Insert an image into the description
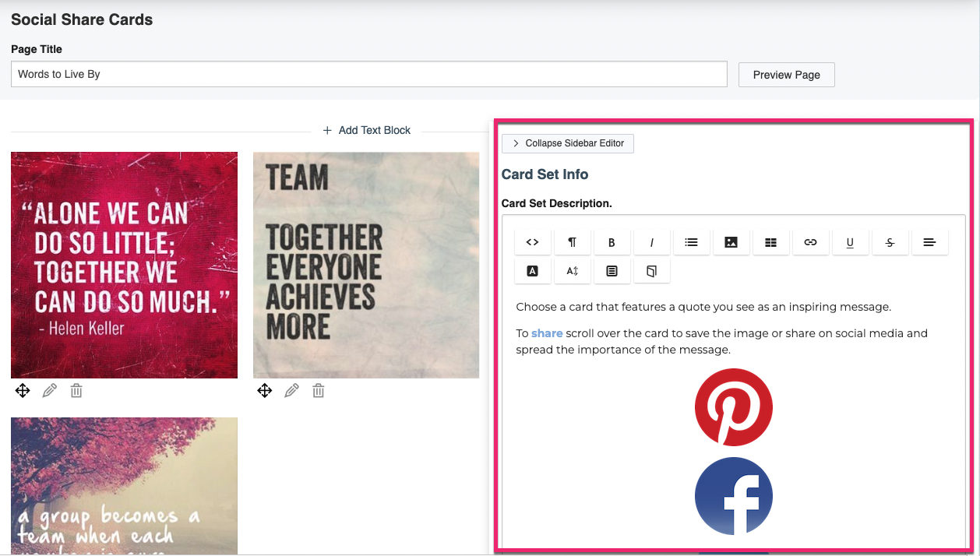This screenshot has height=556, width=980. tap(731, 241)
